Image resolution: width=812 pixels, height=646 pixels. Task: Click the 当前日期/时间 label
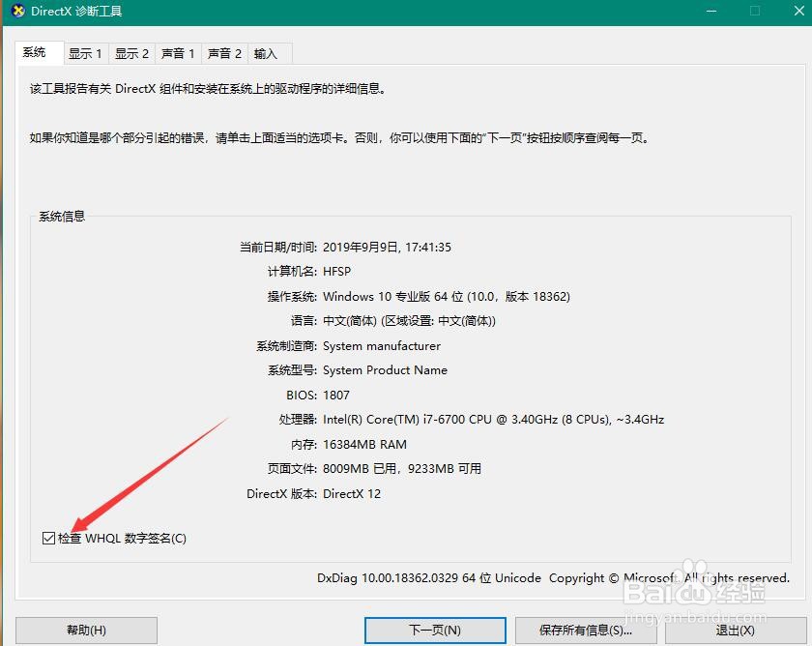(278, 248)
